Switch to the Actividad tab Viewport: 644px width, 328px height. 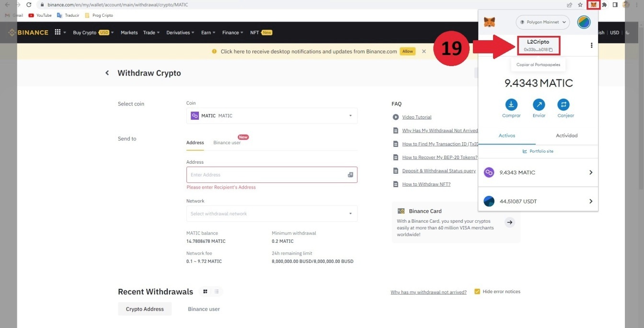[x=566, y=136]
